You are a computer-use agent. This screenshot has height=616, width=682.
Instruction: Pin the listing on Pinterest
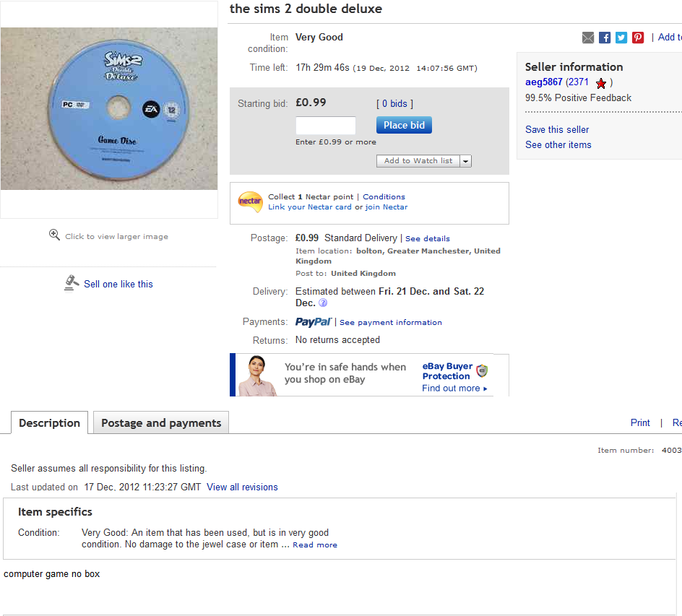point(638,38)
